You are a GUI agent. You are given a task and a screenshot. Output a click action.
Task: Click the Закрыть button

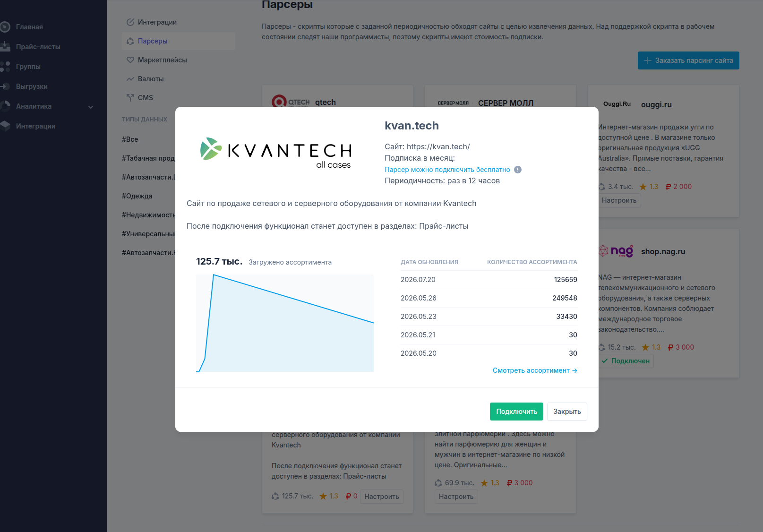click(567, 412)
